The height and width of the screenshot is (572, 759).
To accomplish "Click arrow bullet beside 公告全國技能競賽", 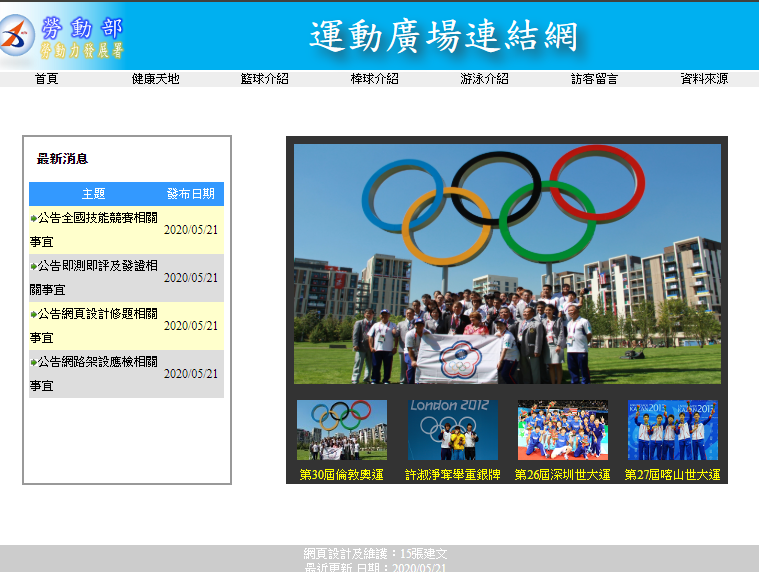I will click(x=33, y=218).
